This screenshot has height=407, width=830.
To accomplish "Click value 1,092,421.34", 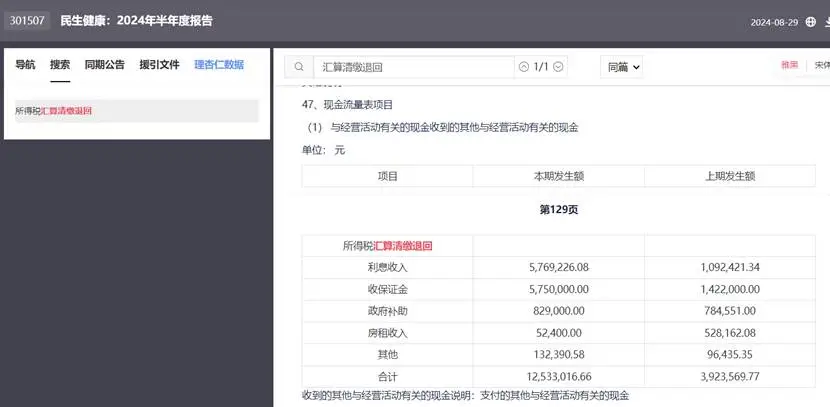I will point(730,267).
